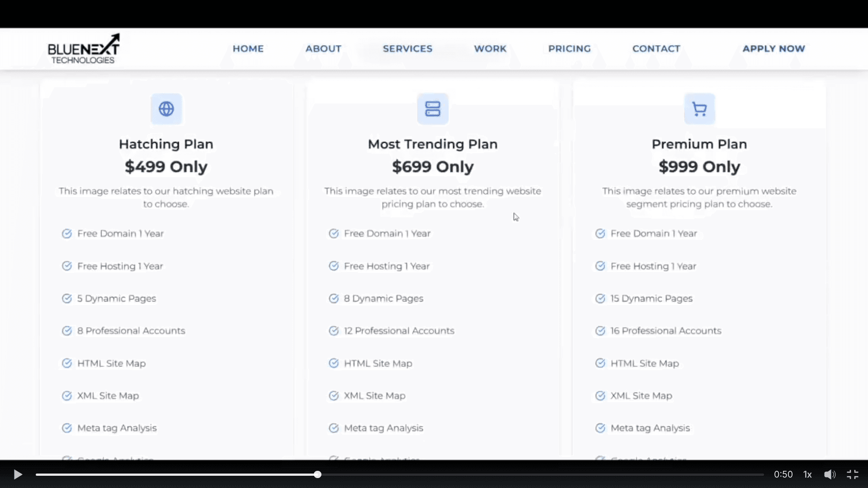Viewport: 868px width, 488px height.
Task: Click Premium Plan 'Meta tag Analysis' text
Action: click(650, 428)
